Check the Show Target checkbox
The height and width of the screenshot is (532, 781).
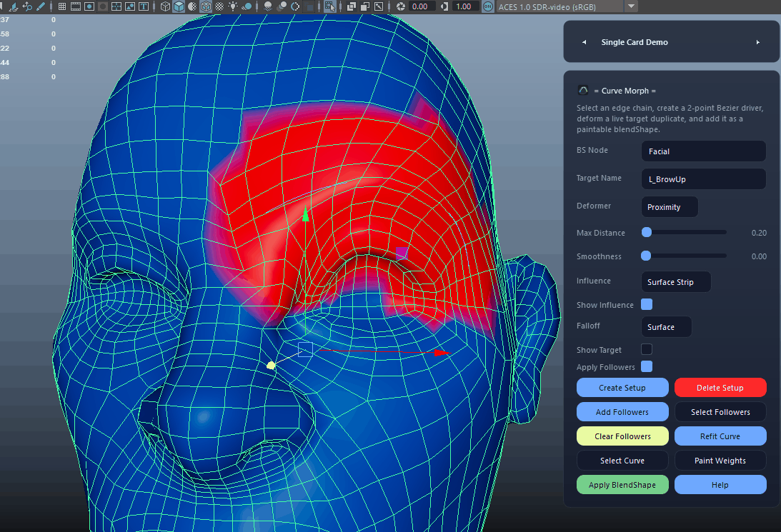647,349
